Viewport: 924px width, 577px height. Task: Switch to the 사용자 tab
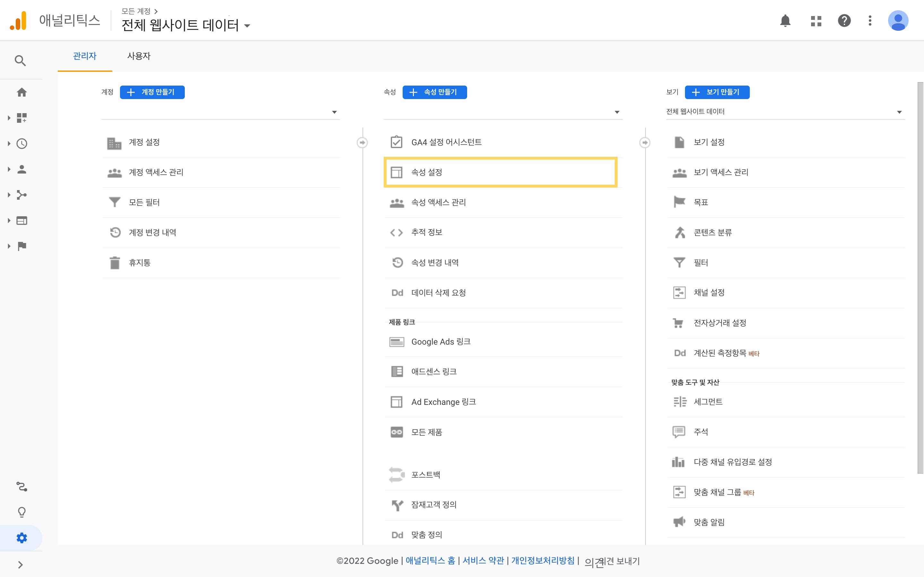coord(139,56)
